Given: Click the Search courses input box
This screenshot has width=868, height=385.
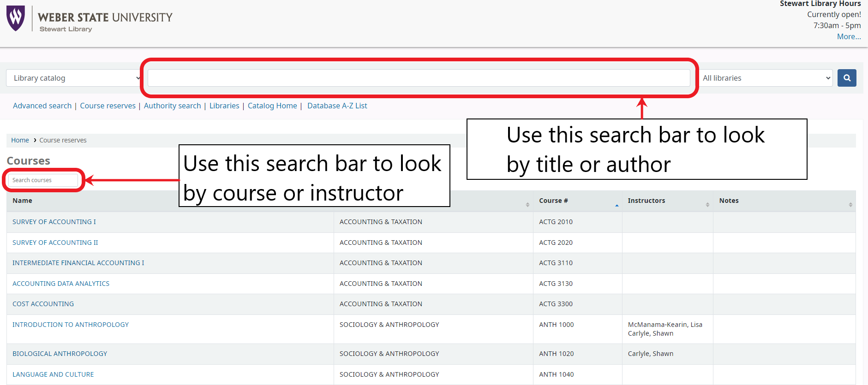Looking at the screenshot, I should pyautogui.click(x=43, y=180).
